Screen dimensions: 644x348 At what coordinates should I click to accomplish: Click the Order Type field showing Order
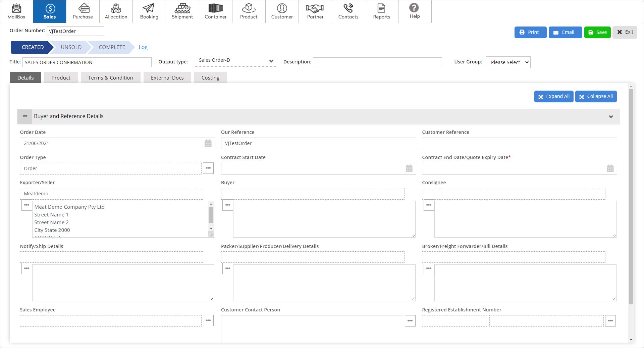[x=111, y=168]
